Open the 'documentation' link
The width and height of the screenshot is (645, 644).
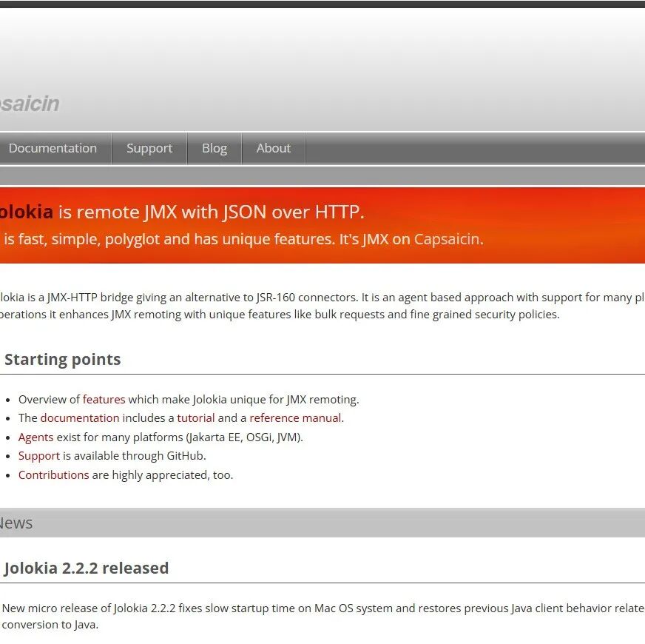tap(80, 418)
